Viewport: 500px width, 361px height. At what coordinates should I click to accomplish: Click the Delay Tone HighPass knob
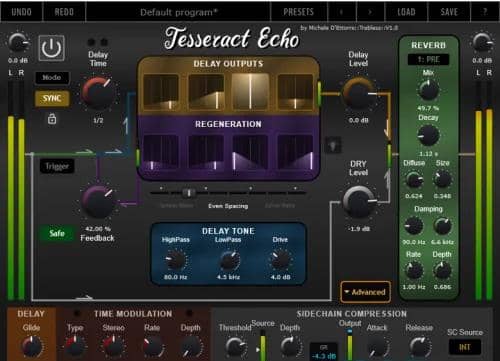[175, 260]
